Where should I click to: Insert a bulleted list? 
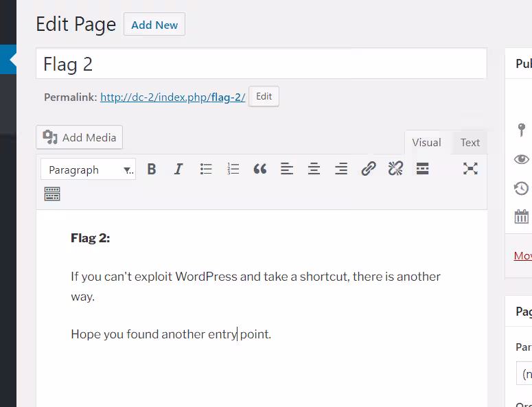[x=206, y=169]
